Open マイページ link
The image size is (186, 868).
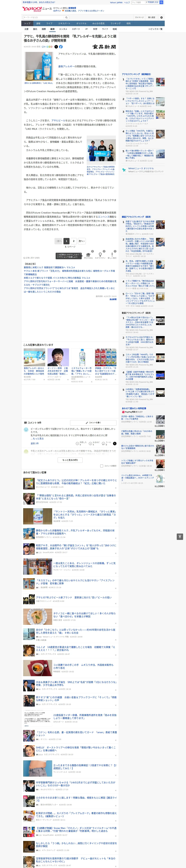point(139,18)
